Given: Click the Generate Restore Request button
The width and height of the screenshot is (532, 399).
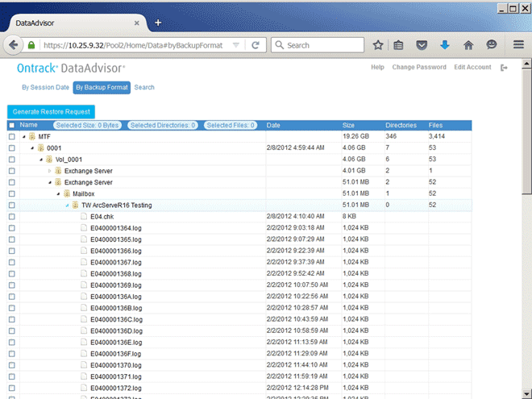Looking at the screenshot, I should click(x=52, y=111).
